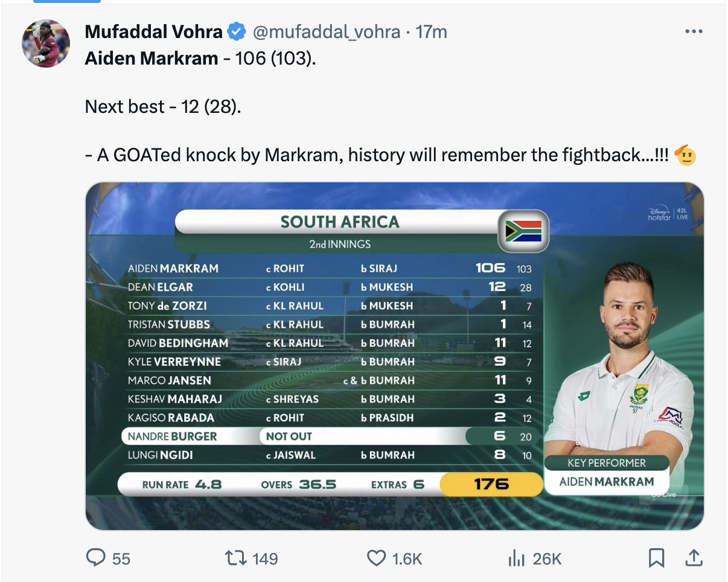The width and height of the screenshot is (728, 582).
Task: Open Mufaddal Vohra's profile picture
Action: (46, 43)
